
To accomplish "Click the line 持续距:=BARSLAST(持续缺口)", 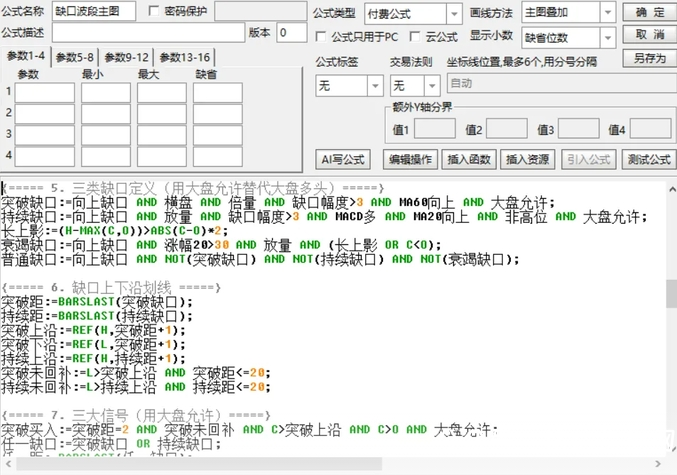I will [97, 316].
